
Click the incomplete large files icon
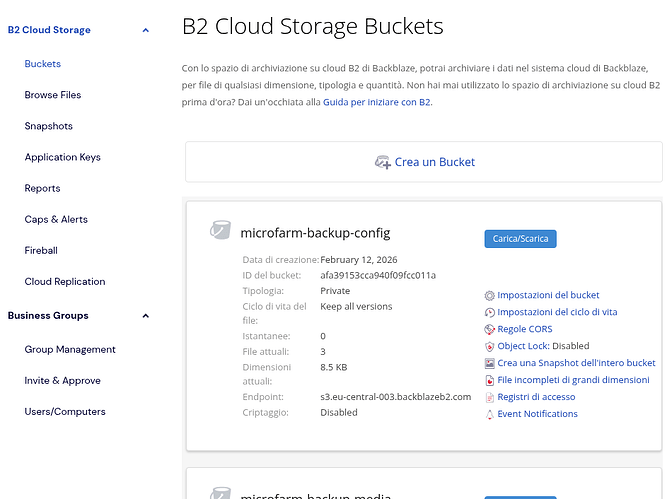click(490, 380)
